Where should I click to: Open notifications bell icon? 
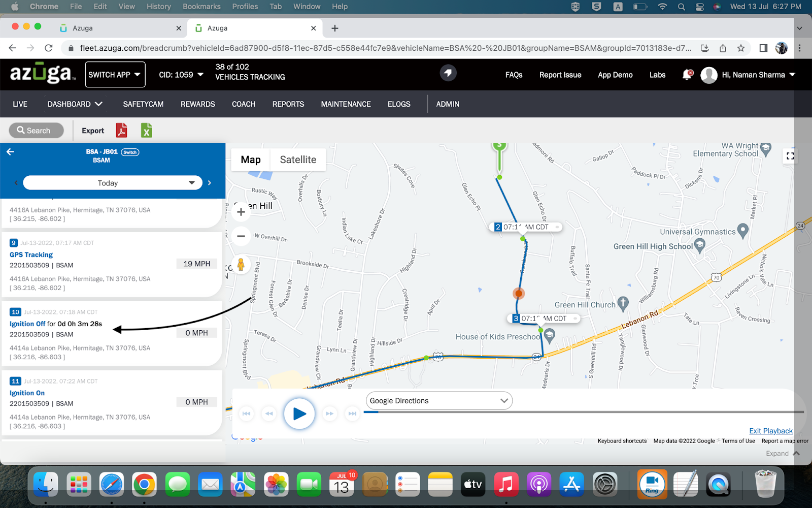tap(687, 75)
